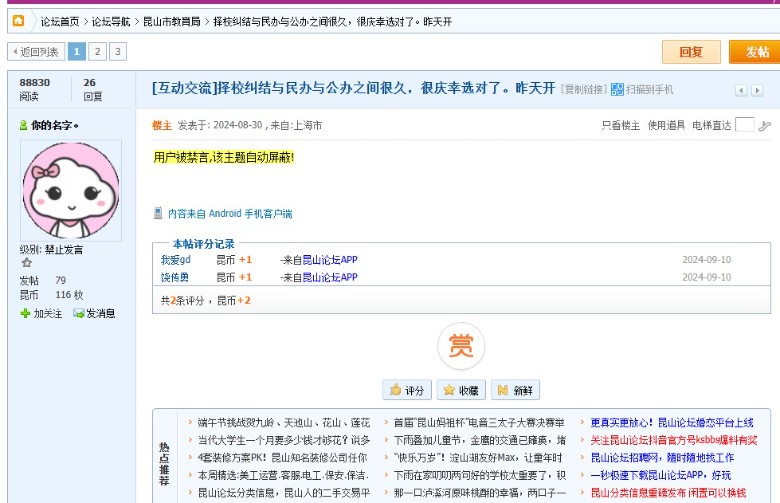The image size is (780, 503).
Task: Go to the next thread arrow
Action: [x=757, y=90]
